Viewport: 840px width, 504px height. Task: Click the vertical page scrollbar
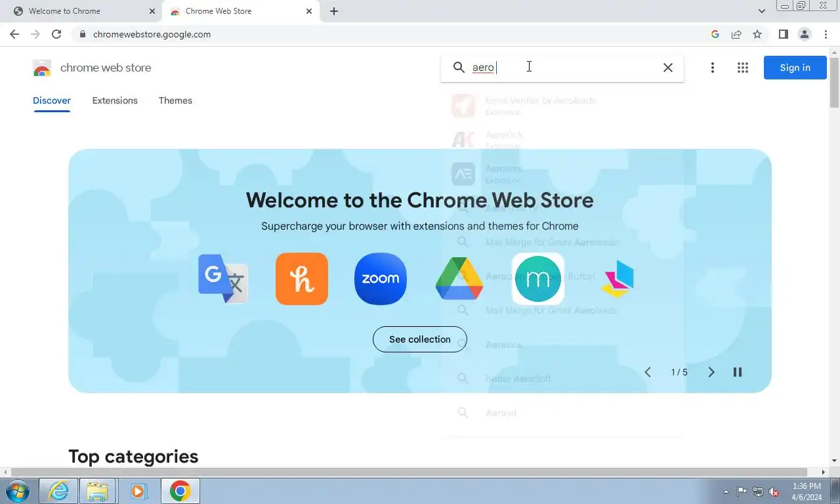tap(834, 82)
